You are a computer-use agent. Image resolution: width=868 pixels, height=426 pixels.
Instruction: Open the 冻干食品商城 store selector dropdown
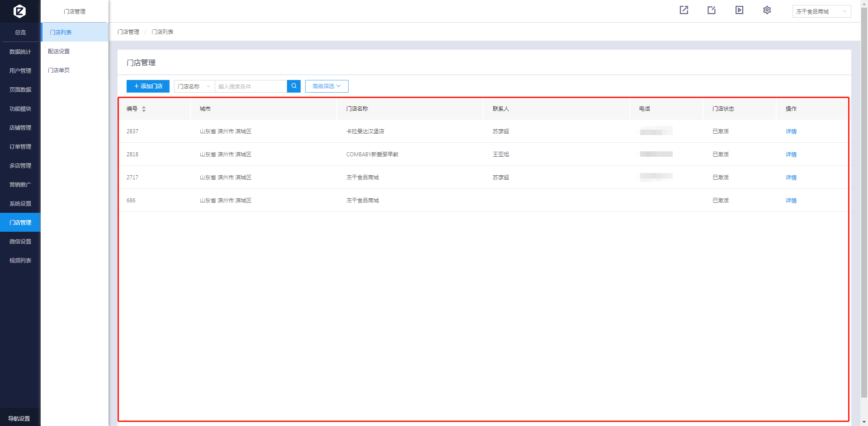(821, 11)
